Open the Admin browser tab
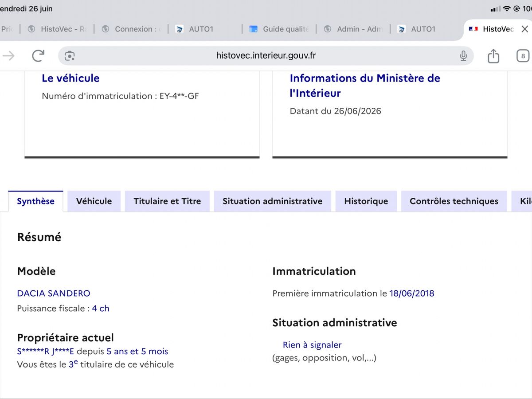 [353, 29]
